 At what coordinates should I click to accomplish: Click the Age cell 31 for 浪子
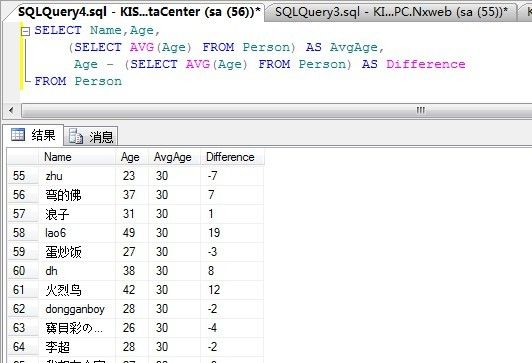coord(132,214)
